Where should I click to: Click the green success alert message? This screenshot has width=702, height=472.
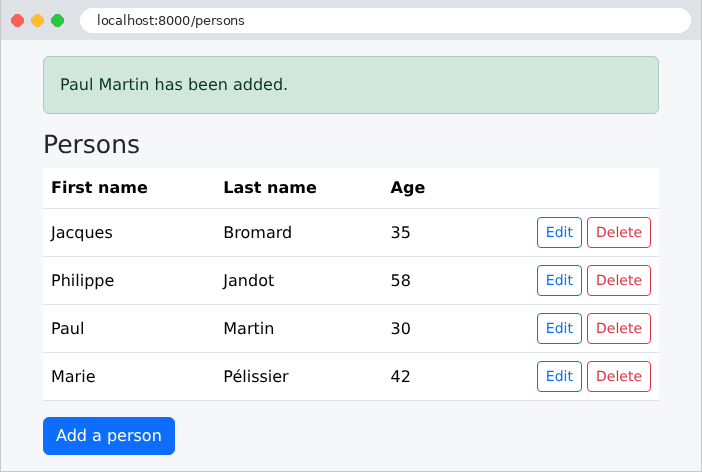(x=351, y=85)
